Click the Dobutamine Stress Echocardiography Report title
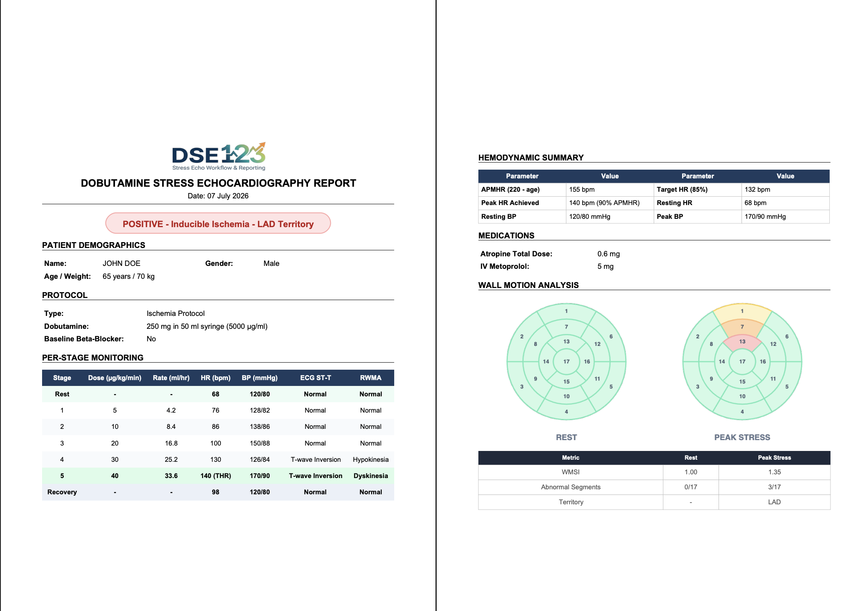868x611 pixels. point(218,183)
